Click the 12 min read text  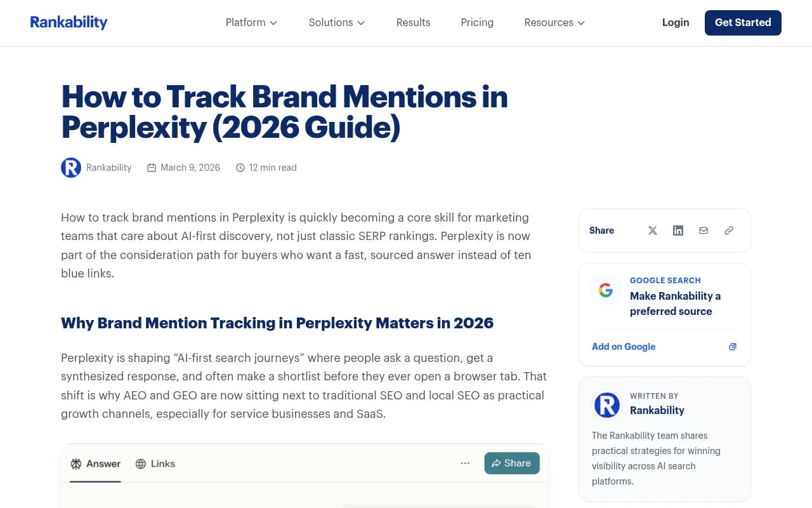click(273, 168)
